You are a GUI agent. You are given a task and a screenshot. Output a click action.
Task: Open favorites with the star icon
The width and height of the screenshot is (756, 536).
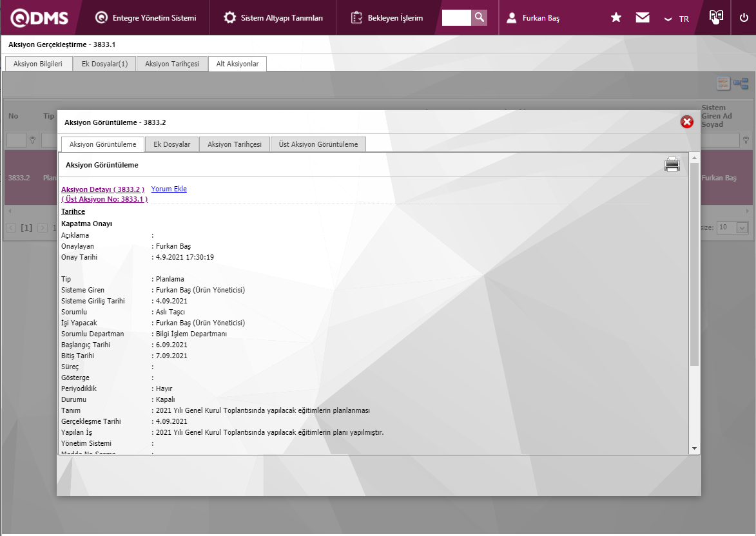pyautogui.click(x=616, y=18)
